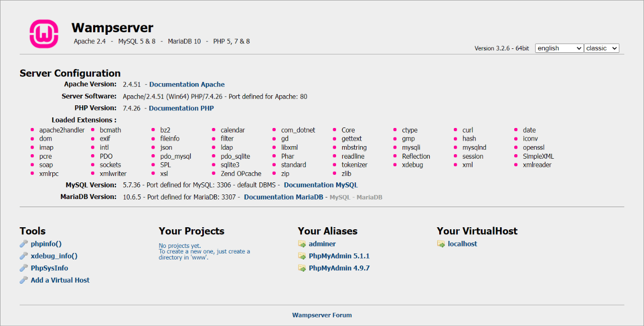Click the sockets extension entry
Screen dimensions: 644x326
(110, 165)
